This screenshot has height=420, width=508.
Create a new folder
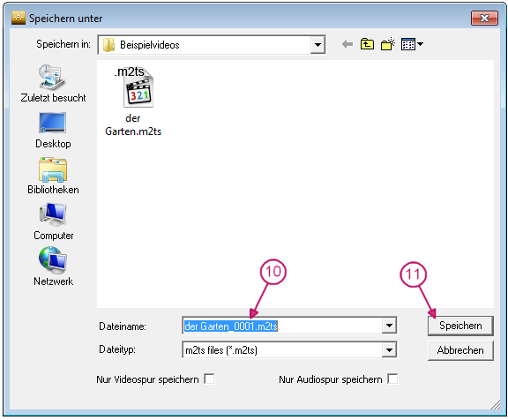pos(388,44)
